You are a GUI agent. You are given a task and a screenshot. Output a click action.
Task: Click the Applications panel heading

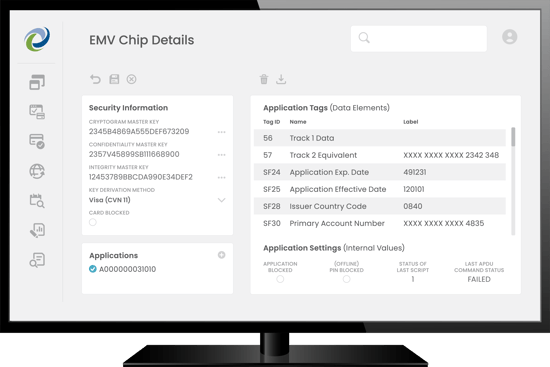(113, 255)
